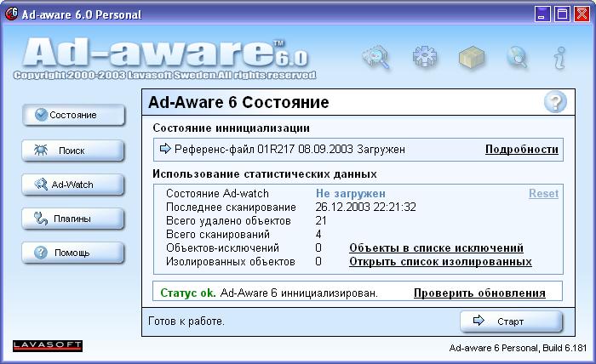596x364 pixels.
Task: Open the Ad-Watch section
Action: pos(72,185)
